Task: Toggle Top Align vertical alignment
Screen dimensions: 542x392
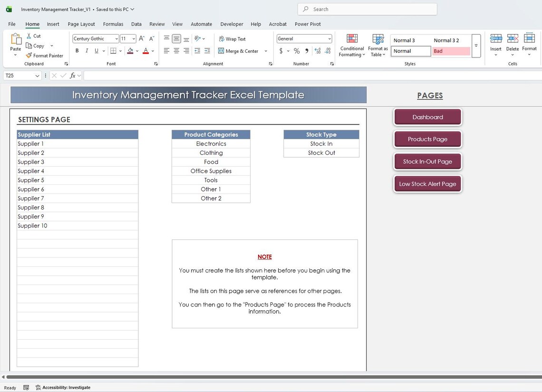Action: pos(166,38)
